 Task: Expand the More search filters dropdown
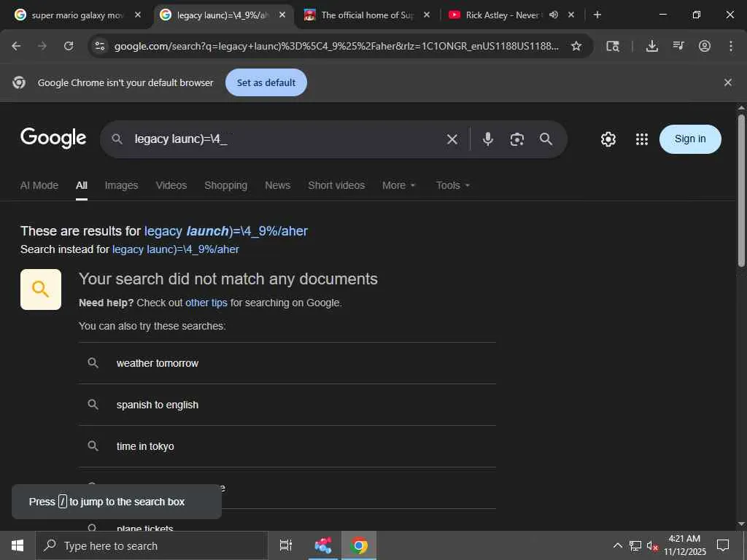(x=399, y=185)
